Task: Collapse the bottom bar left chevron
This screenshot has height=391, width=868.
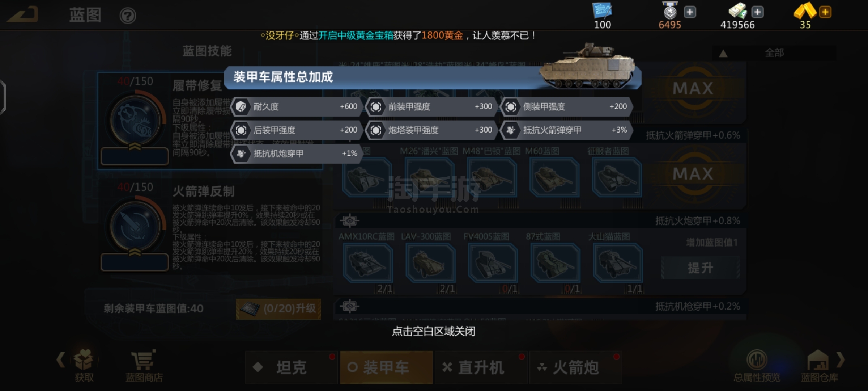Action: [x=60, y=360]
